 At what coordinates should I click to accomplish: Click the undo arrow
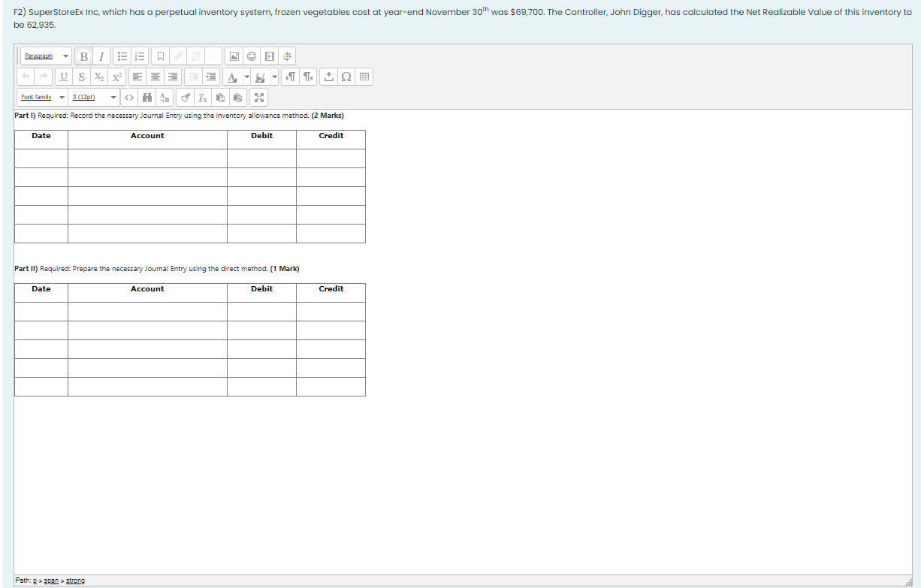tap(26, 77)
